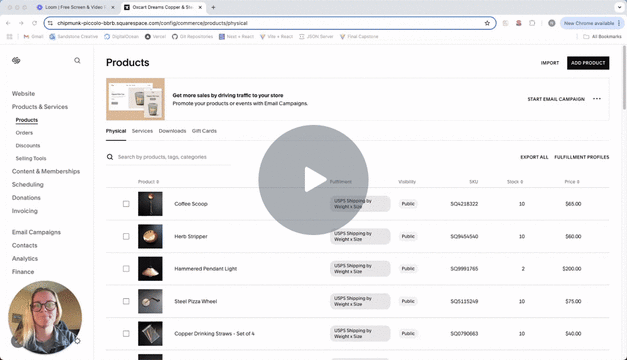Switch to the Gift Cards tab
Image resolution: width=627 pixels, height=360 pixels.
[204, 131]
